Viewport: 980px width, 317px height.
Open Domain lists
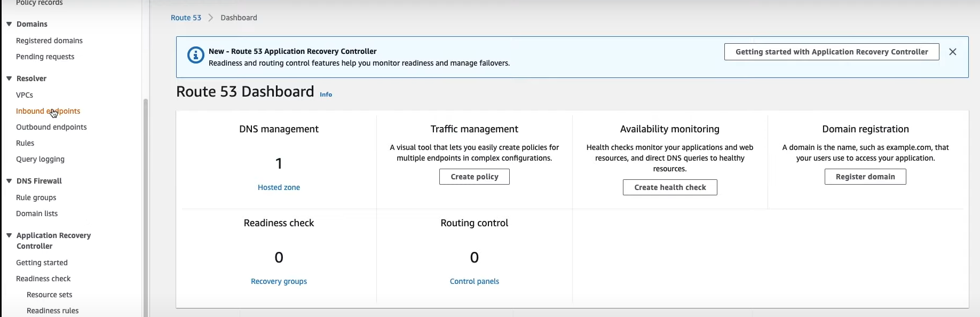click(37, 213)
